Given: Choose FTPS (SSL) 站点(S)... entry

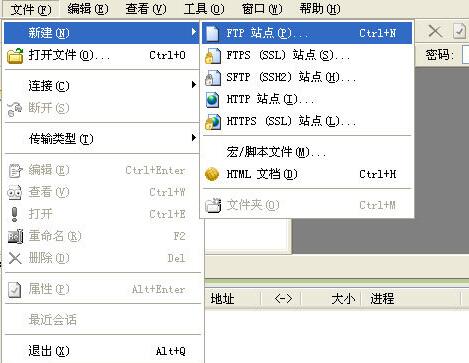Looking at the screenshot, I should point(307,55).
